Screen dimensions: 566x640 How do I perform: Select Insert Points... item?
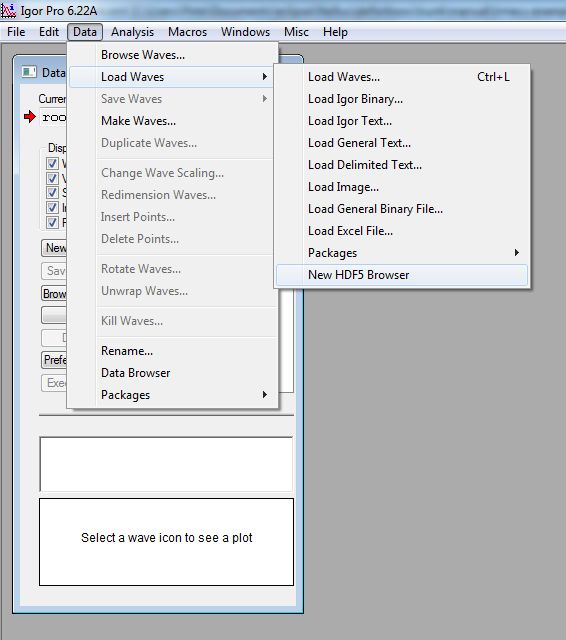tap(173, 217)
